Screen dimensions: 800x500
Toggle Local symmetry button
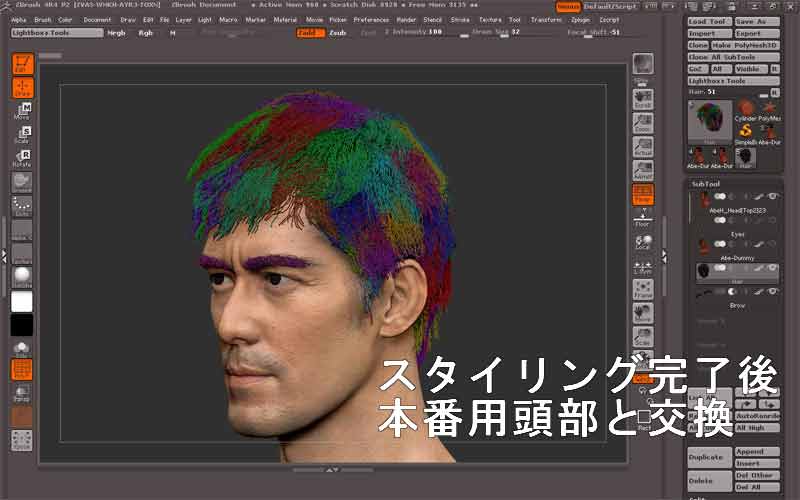643,242
